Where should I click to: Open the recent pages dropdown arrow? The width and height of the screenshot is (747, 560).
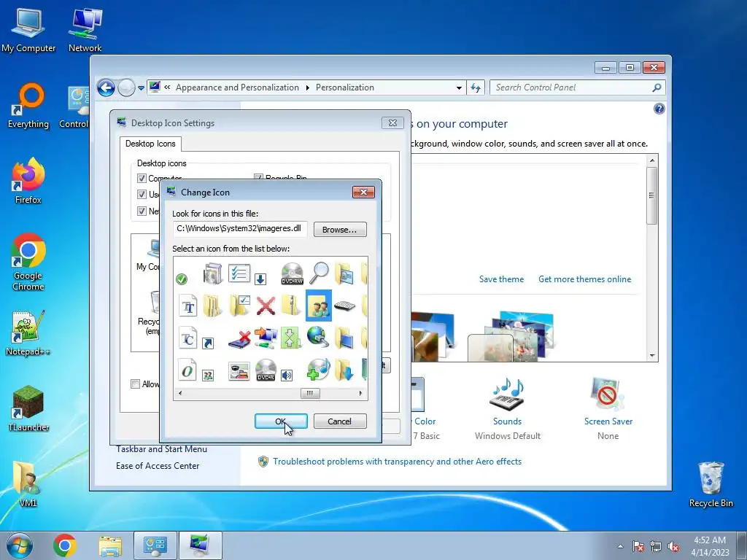[x=141, y=88]
